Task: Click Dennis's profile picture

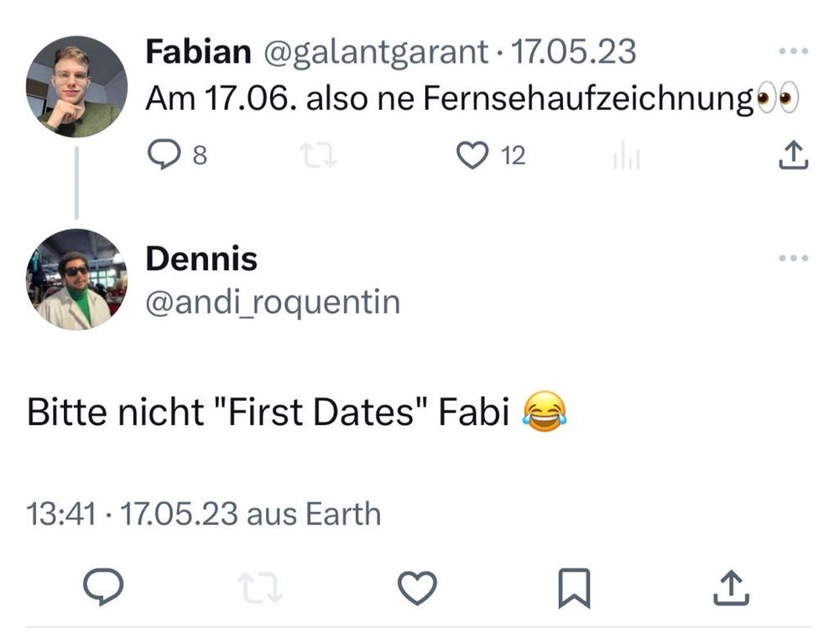Action: point(76,281)
